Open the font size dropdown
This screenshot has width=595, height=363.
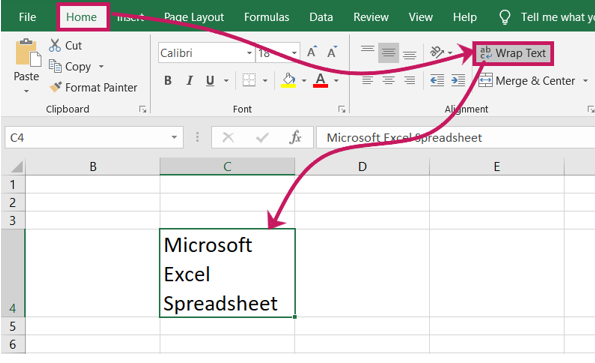pyautogui.click(x=294, y=53)
